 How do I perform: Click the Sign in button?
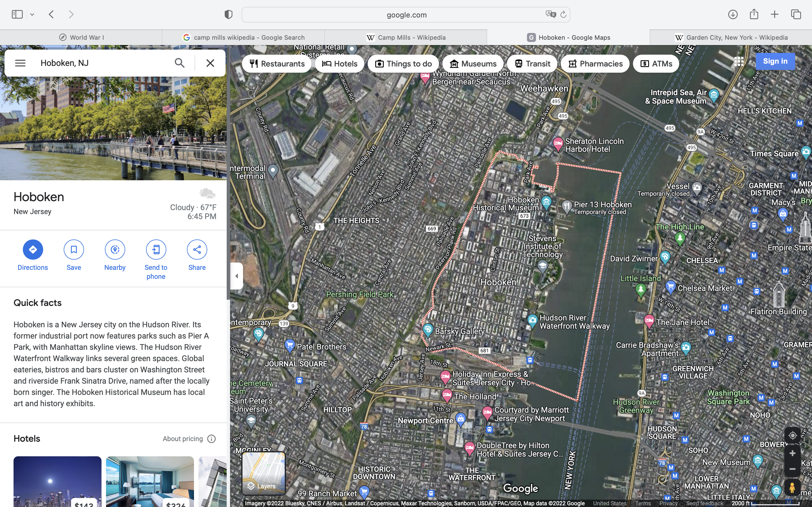click(775, 61)
